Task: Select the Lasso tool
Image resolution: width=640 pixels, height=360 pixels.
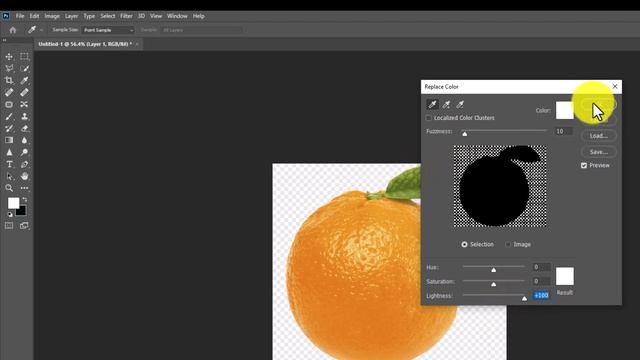Action: point(9,69)
